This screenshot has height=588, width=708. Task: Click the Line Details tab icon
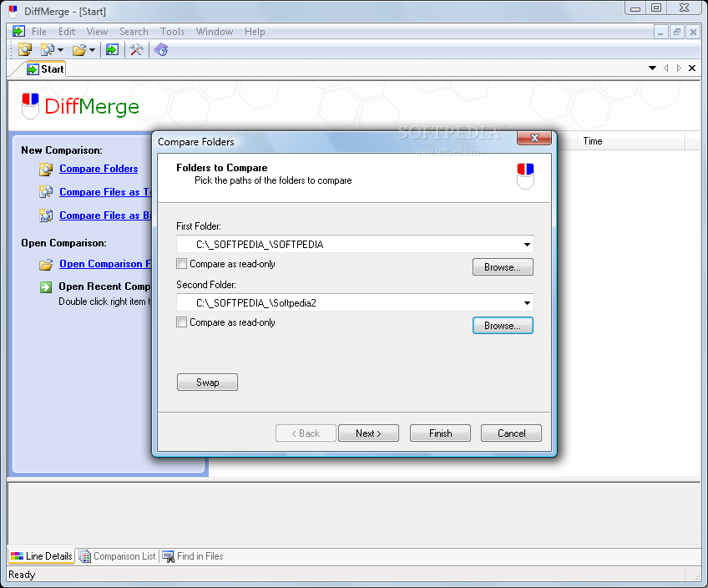tap(17, 556)
